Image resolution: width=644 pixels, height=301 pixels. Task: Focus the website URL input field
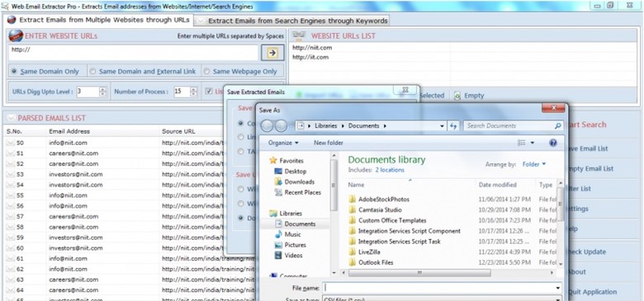(x=133, y=53)
